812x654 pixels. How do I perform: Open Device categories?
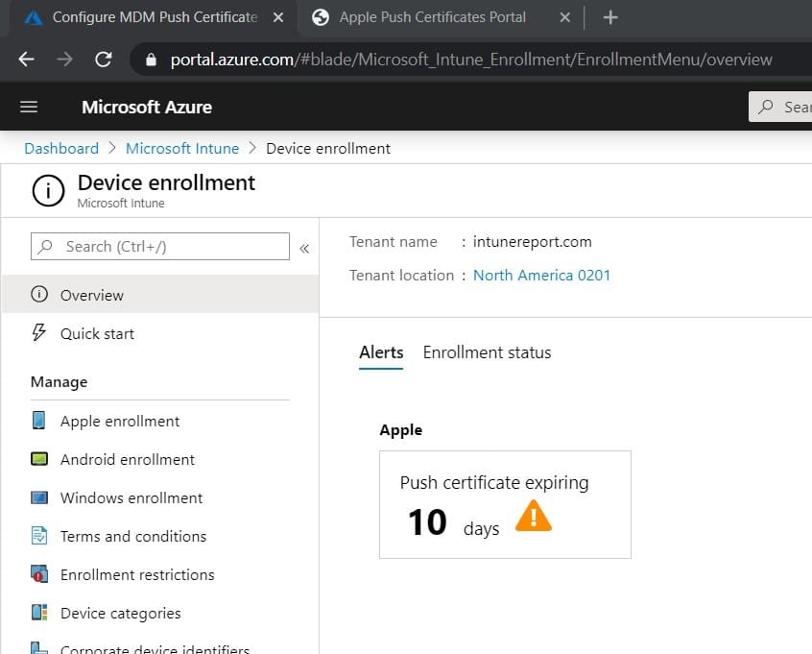(160, 613)
